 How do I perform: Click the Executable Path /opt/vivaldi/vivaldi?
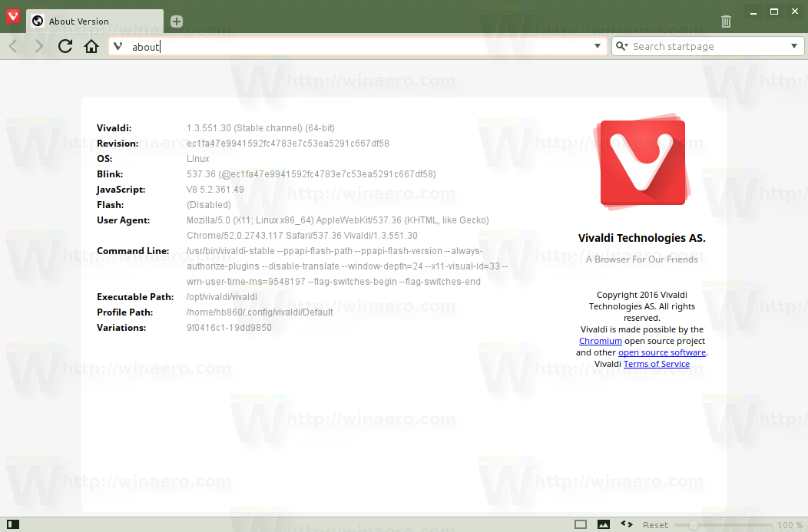[221, 297]
